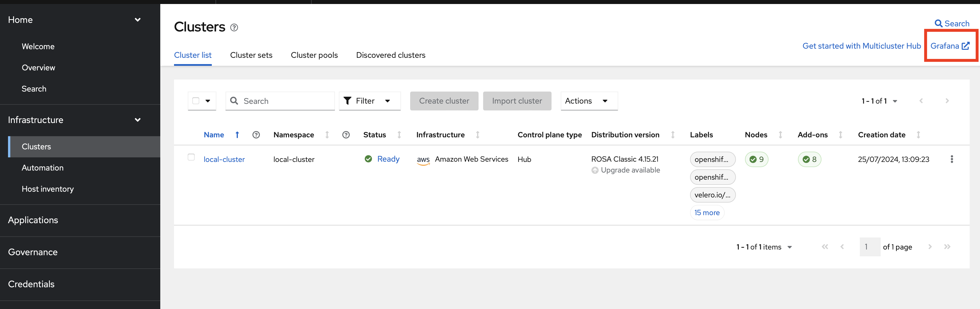Open Host inventory in sidebar
The height and width of the screenshot is (309, 980).
coord(48,189)
